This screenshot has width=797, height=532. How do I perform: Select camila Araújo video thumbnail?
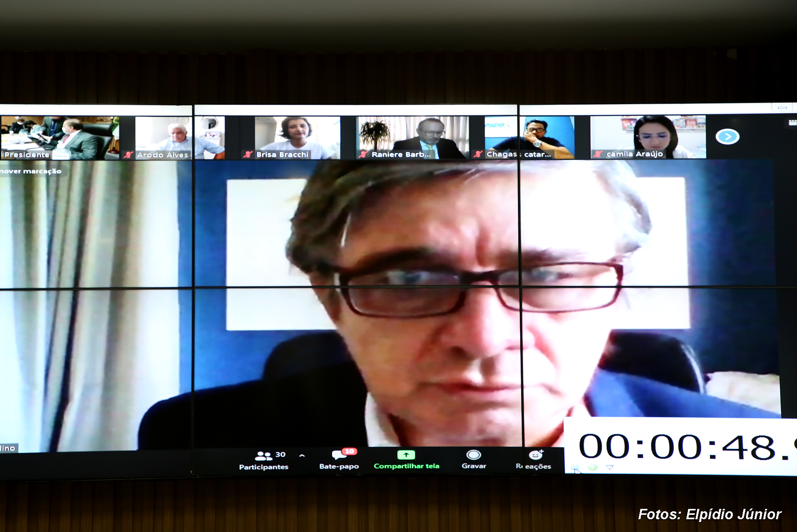point(648,137)
